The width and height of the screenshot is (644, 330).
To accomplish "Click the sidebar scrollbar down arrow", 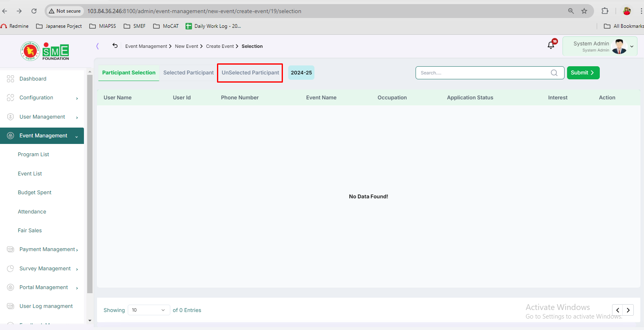I will click(x=90, y=321).
